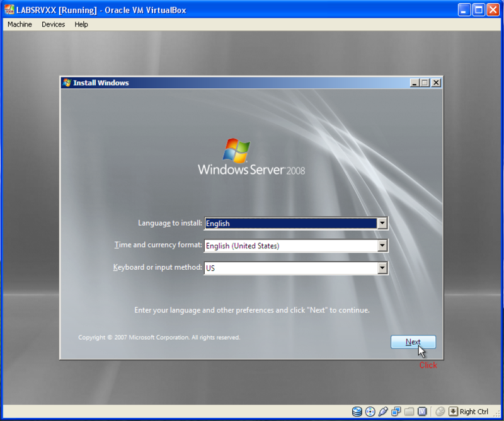Open the optical CD/DVD drive icon
Viewport: 504px width, 421px height.
[x=370, y=412]
